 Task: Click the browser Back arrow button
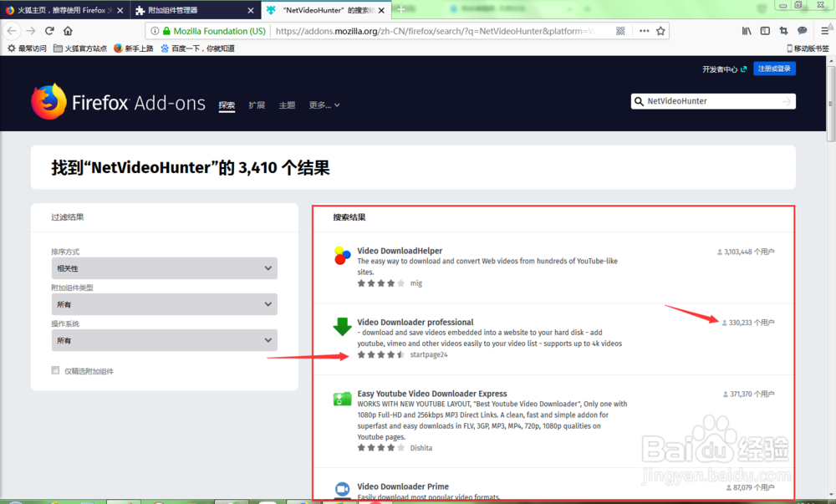(12, 31)
